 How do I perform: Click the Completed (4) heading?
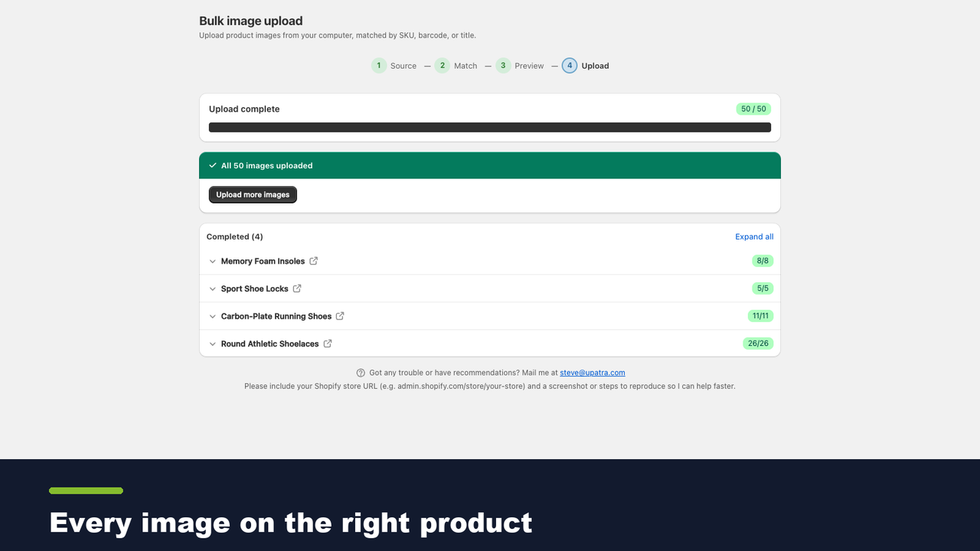pyautogui.click(x=234, y=236)
